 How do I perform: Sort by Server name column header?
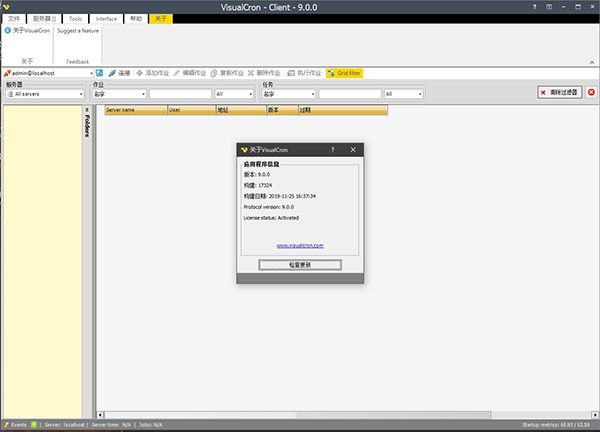coord(136,110)
